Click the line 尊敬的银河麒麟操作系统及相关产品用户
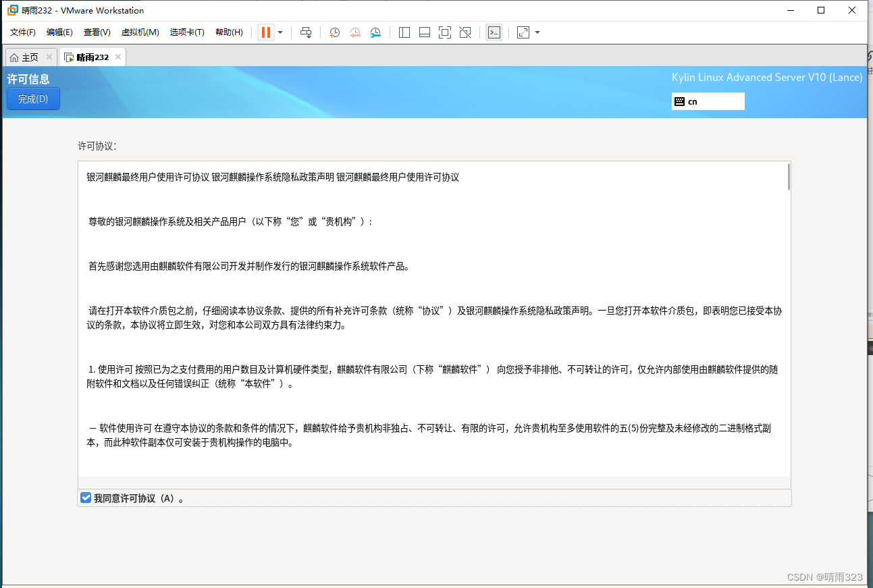873x588 pixels. pyautogui.click(x=231, y=221)
